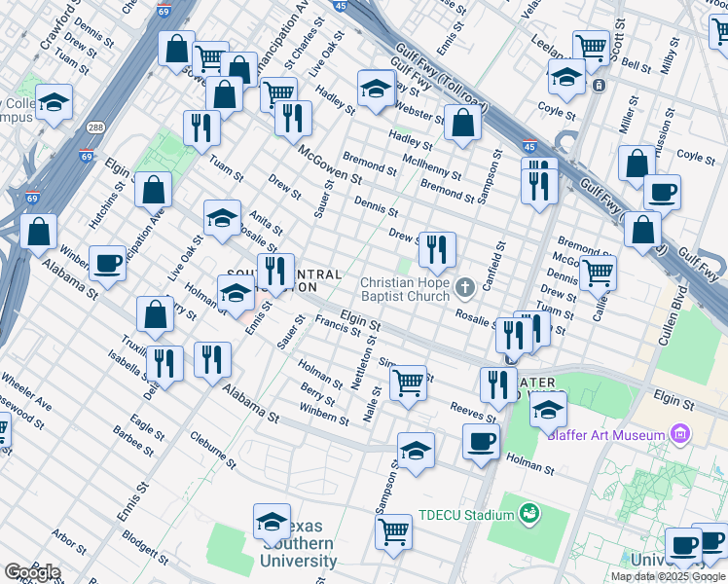This screenshot has width=728, height=584.
Task: Select the shopping cart icon below TDECU Stadium label
Action: click(x=393, y=532)
